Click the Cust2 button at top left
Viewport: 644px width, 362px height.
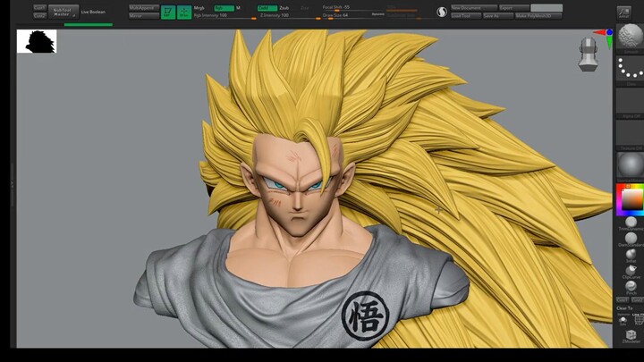39,15
